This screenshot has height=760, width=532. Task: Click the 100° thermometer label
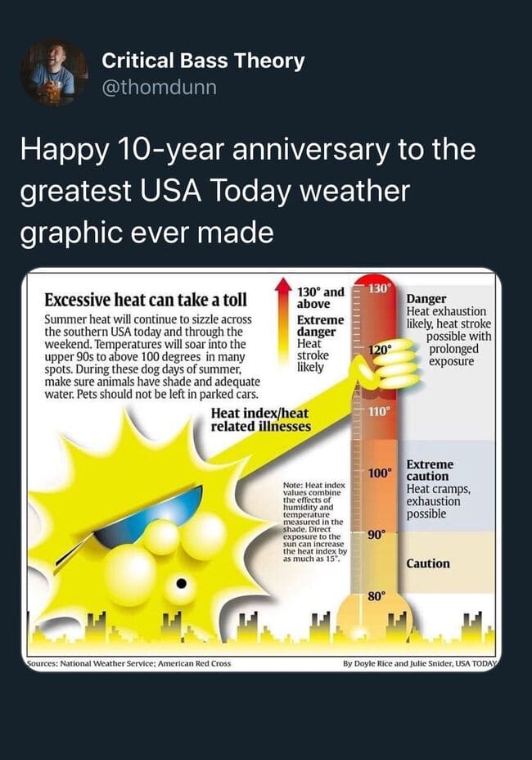(379, 473)
